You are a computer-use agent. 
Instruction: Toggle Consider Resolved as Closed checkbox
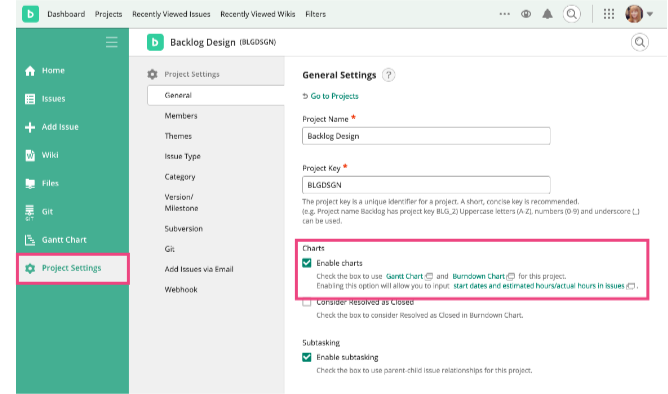pyautogui.click(x=307, y=302)
